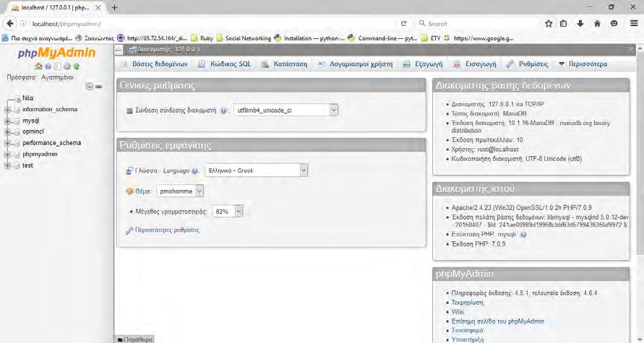Click the Θέμα theme link

coord(143,191)
